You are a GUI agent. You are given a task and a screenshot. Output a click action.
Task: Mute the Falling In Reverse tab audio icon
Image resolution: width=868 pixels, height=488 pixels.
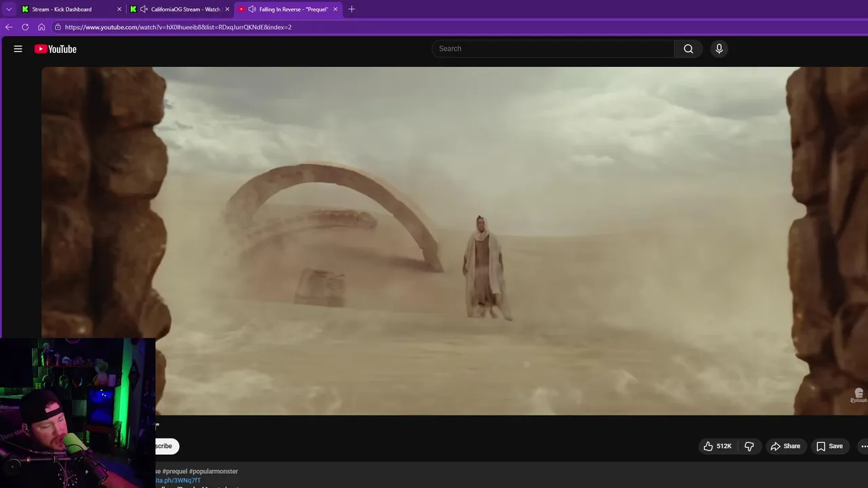[x=252, y=9]
